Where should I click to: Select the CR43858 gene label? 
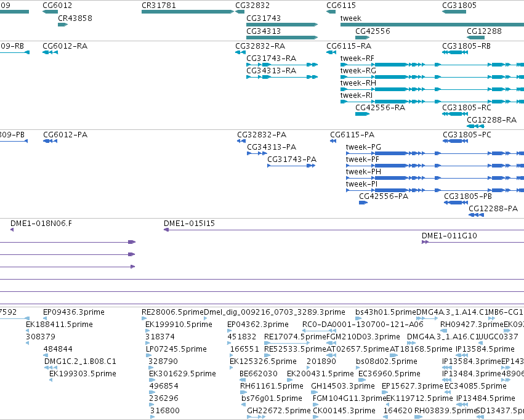click(x=75, y=18)
